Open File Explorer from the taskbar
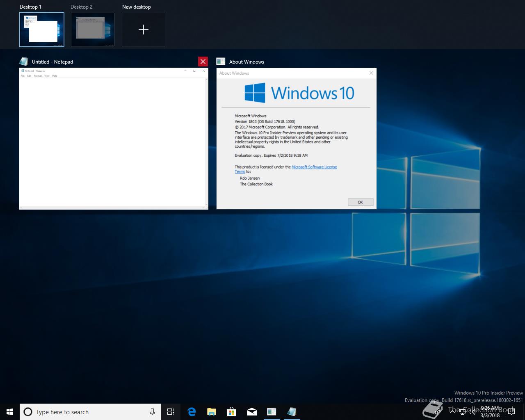The width and height of the screenshot is (525, 420). tap(211, 412)
